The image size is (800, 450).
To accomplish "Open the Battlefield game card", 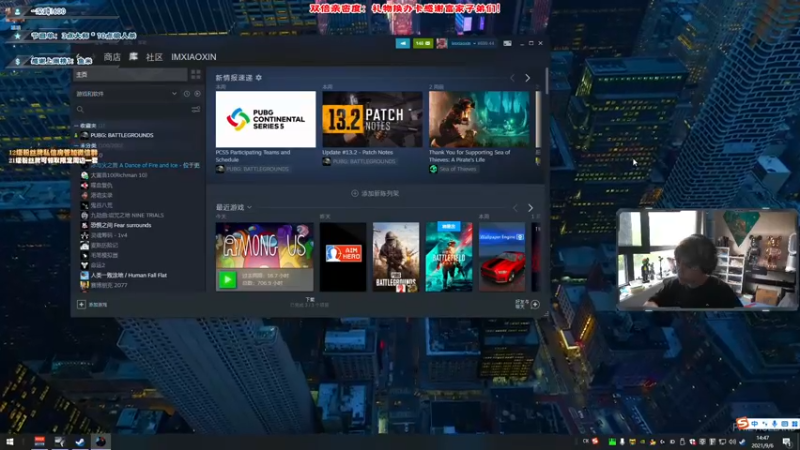I will coord(449,257).
